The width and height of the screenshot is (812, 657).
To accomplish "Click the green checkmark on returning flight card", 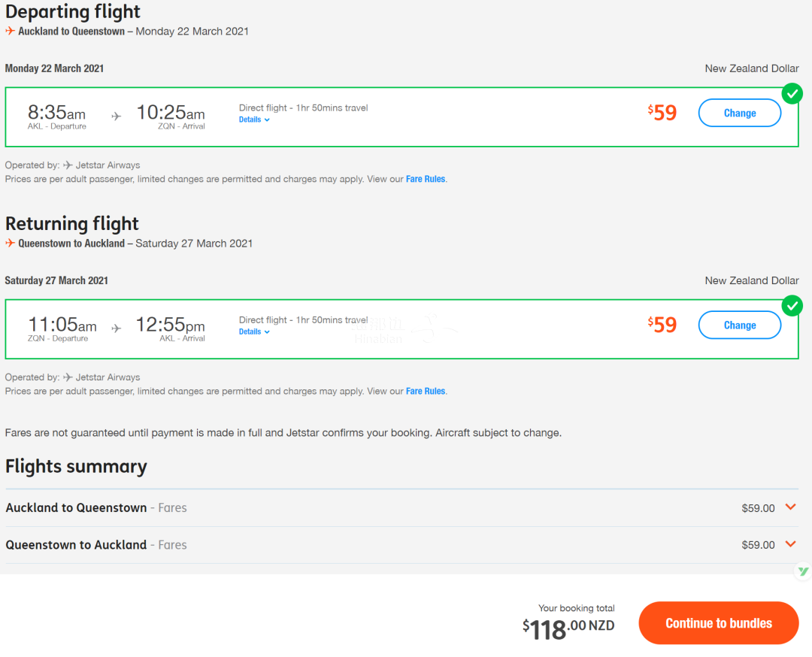I will (792, 306).
